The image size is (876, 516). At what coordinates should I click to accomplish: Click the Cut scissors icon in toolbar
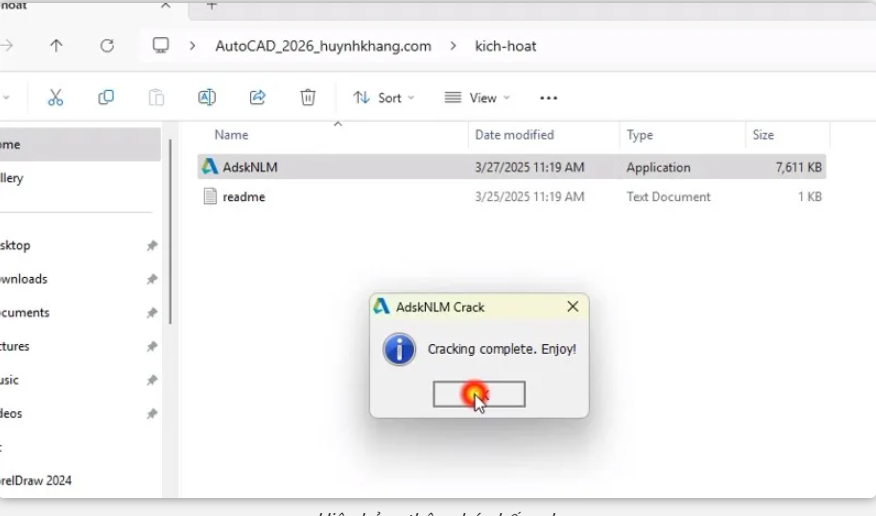(x=55, y=98)
